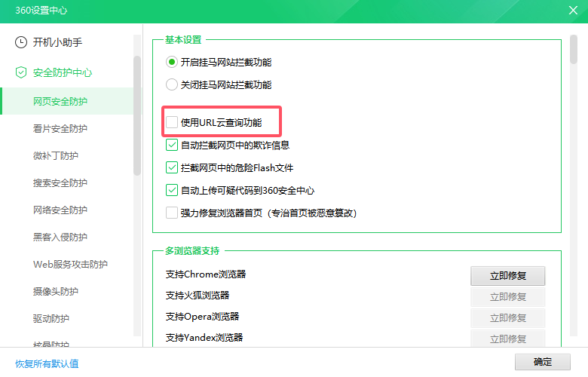Uncheck 自动拦截网页中的欺诈信息
The width and height of the screenshot is (588, 377).
pyautogui.click(x=172, y=145)
